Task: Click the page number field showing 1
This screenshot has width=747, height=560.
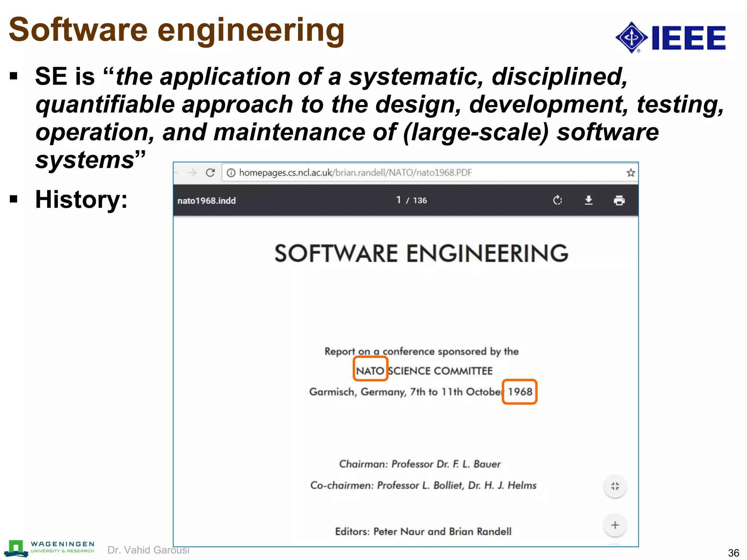Action: click(x=398, y=200)
